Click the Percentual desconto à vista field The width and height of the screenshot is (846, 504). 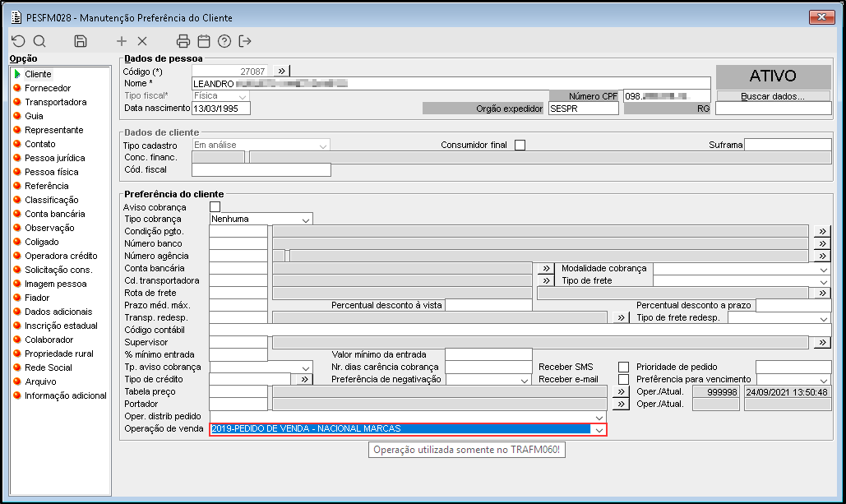[x=489, y=305]
